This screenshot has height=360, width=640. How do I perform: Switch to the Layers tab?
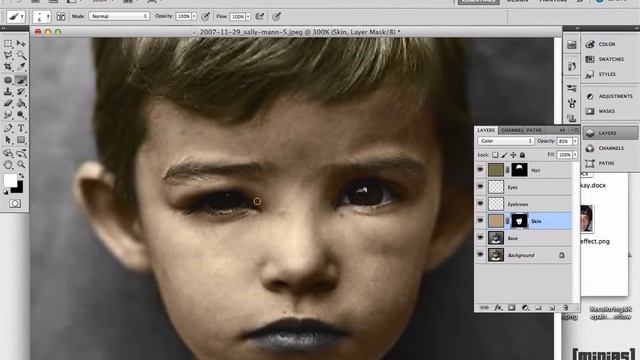[486, 130]
